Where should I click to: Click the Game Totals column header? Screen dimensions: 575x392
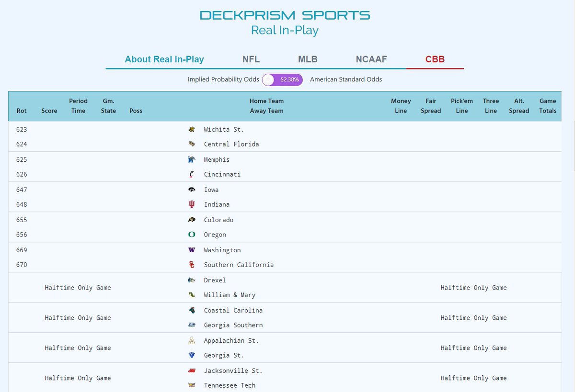tap(548, 106)
